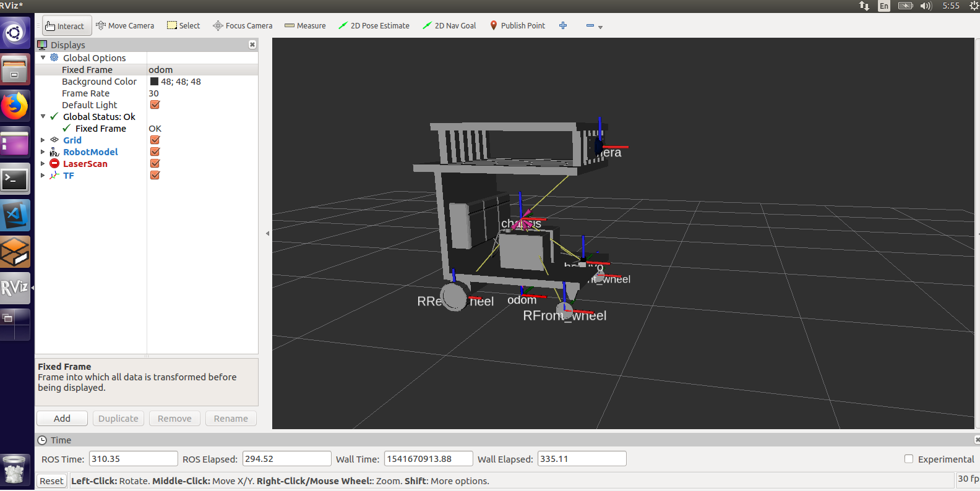Screen dimensions: 980x491
Task: Open the Trash in launcher
Action: tap(15, 469)
